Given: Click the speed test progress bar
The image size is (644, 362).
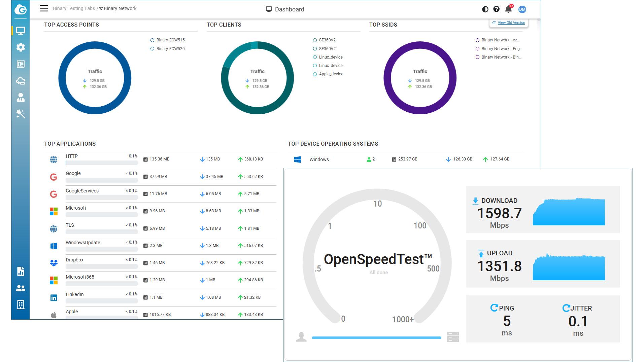Looking at the screenshot, I should tap(376, 337).
